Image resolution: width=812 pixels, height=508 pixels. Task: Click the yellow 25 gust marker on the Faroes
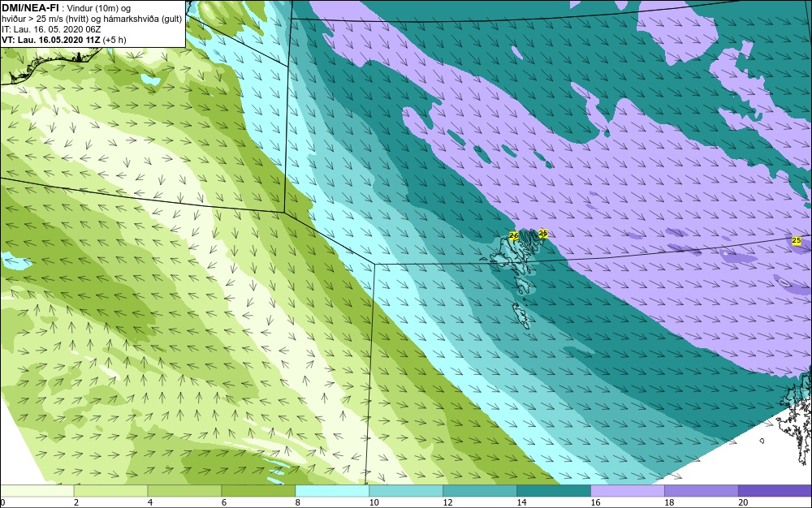(542, 234)
